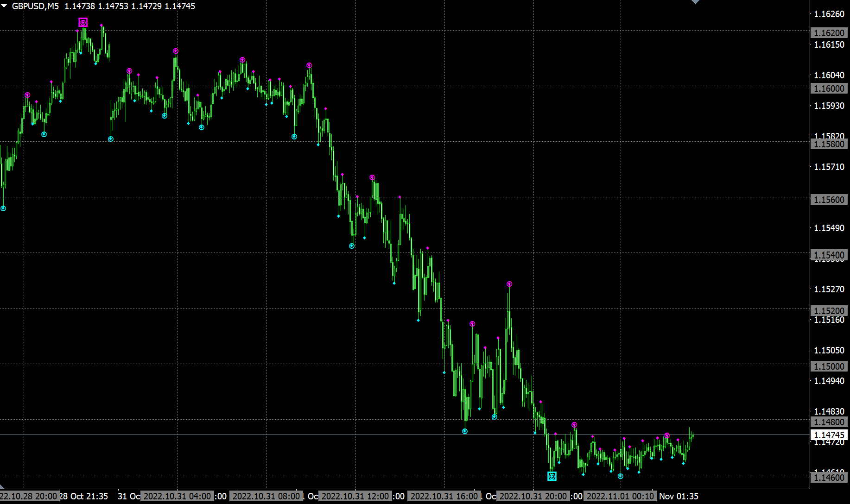Click the 2022.10.31 20:00 time label
850x504 pixels.
533,496
